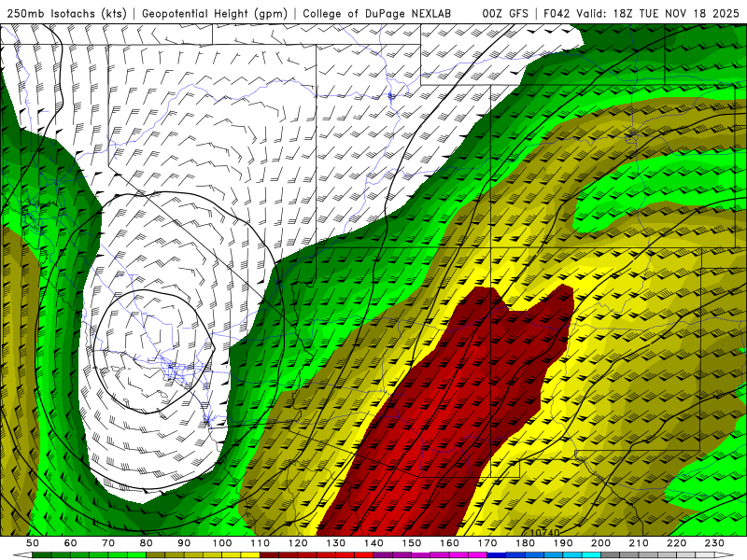Click the 'Valid: 18Z TUE NOV 18 2025' text
Screen dimensions: 747x560
(x=657, y=13)
